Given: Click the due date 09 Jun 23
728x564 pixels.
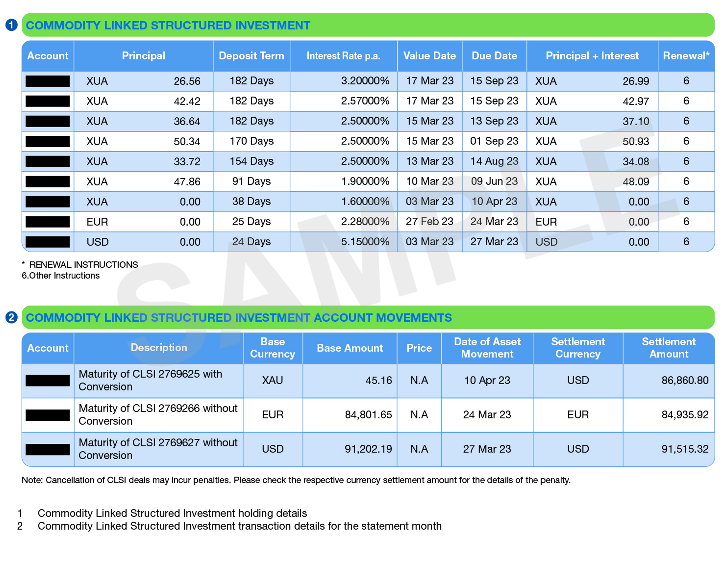Looking at the screenshot, I should point(494,181).
